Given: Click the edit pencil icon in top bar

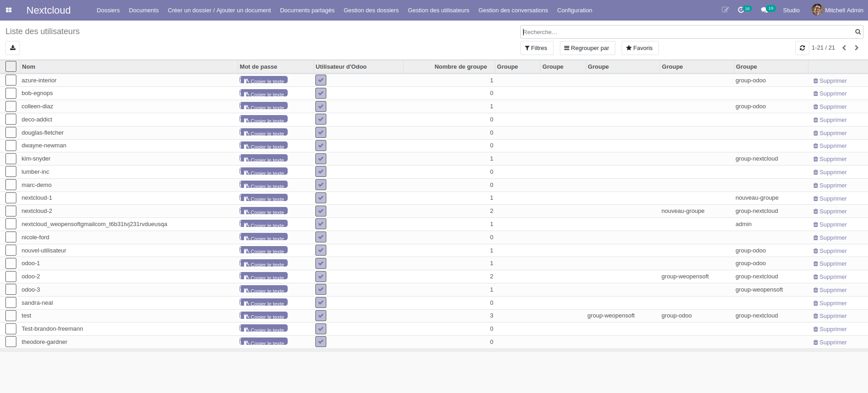Looking at the screenshot, I should coord(725,10).
